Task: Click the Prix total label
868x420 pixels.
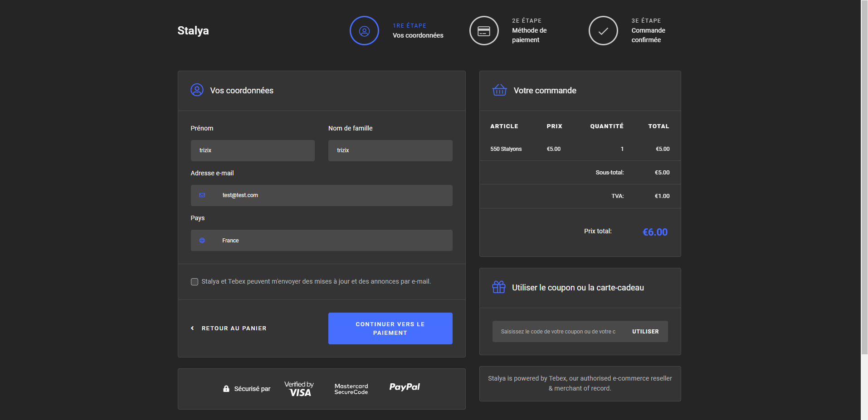Action: tap(598, 231)
